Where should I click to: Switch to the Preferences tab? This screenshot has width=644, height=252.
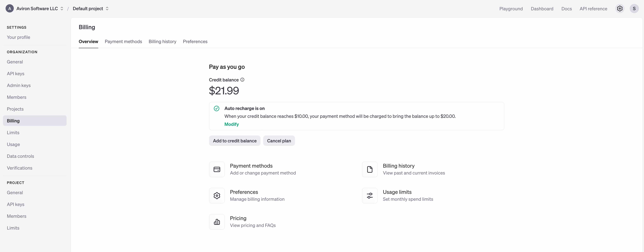point(195,42)
